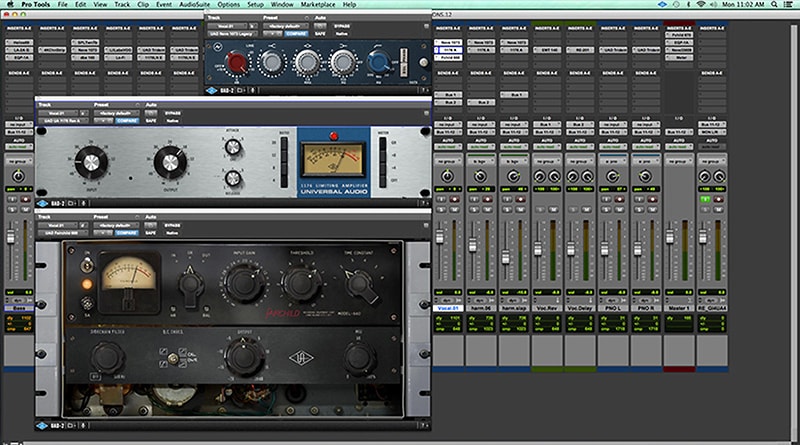
Task: Click the blue high-pass filter knob on Neve 1073
Action: (x=378, y=62)
